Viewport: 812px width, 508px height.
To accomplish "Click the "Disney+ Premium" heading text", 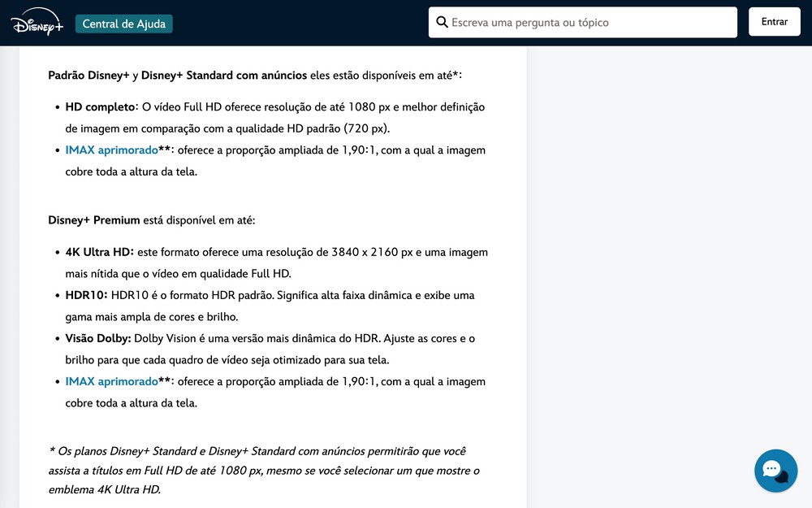I will (x=93, y=220).
